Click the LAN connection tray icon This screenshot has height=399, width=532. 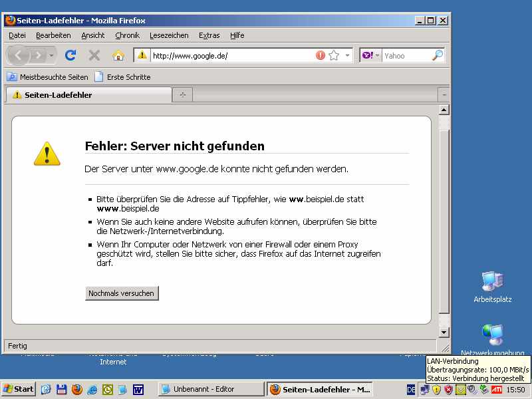(424, 390)
